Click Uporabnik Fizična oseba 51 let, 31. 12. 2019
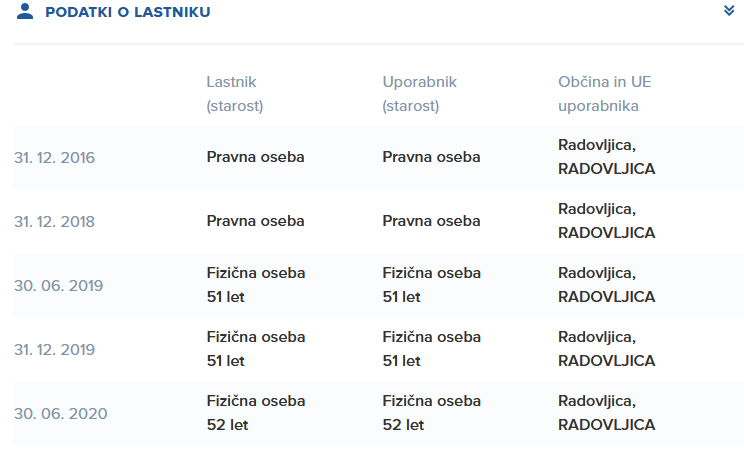This screenshot has width=744, height=450. coord(432,349)
